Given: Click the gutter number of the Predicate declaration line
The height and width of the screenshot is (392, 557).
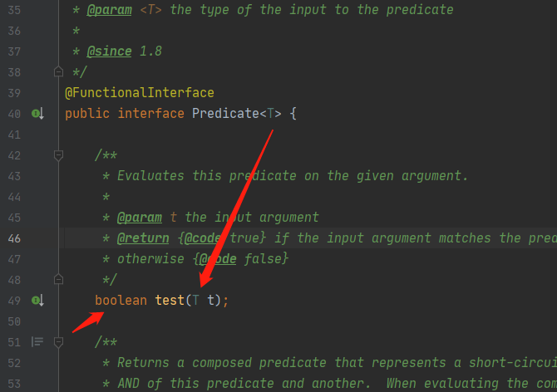Looking at the screenshot, I should coord(14,114).
